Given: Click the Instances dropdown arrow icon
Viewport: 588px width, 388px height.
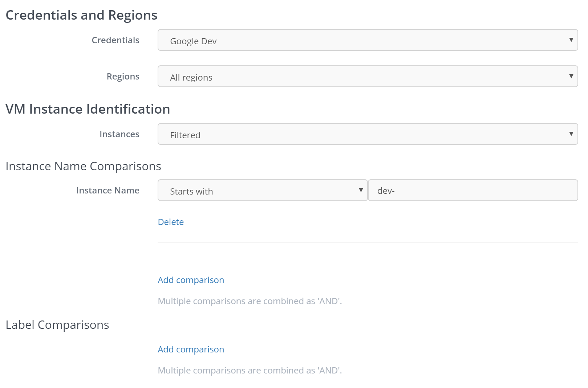Looking at the screenshot, I should tap(571, 134).
